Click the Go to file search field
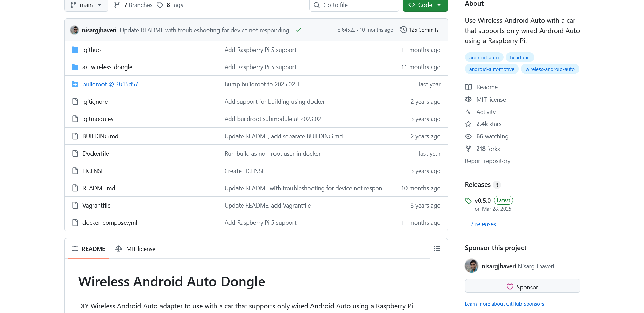 [354, 5]
